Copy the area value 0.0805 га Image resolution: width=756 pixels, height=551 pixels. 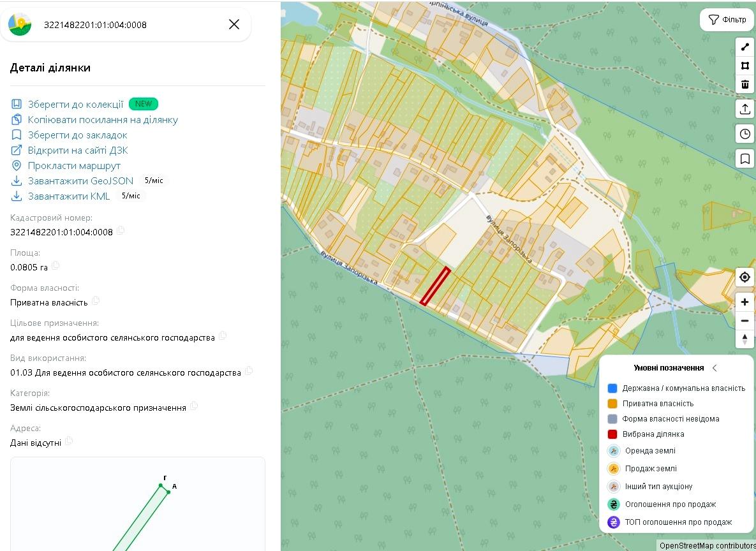(56, 265)
